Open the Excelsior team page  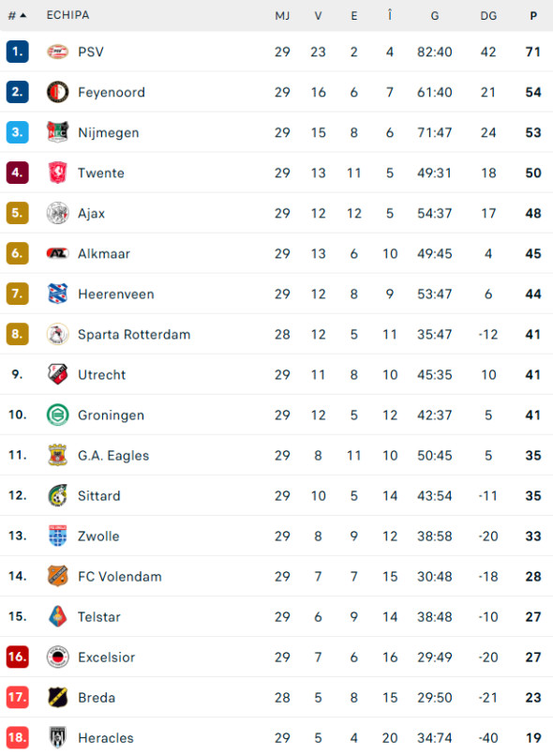click(x=107, y=657)
